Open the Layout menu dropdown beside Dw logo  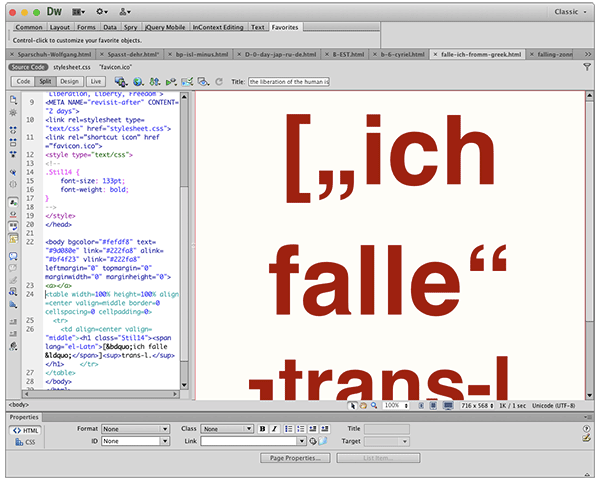tap(79, 12)
